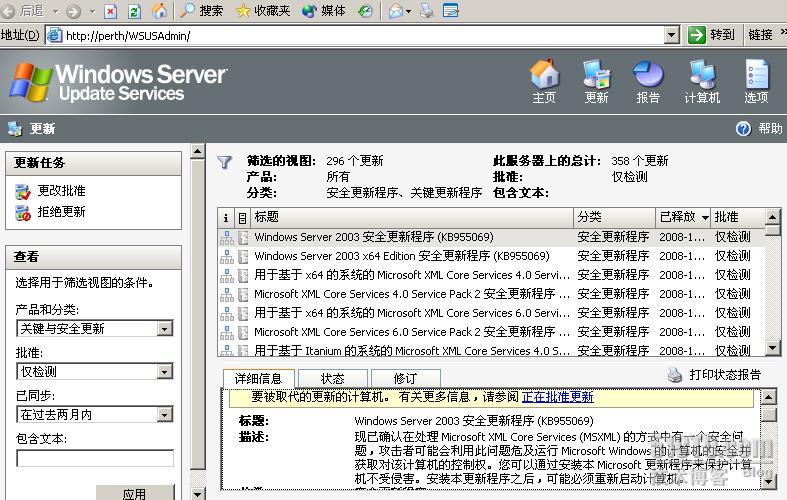Open the 计算机 computers section icon
This screenshot has width=787, height=500.
(702, 82)
